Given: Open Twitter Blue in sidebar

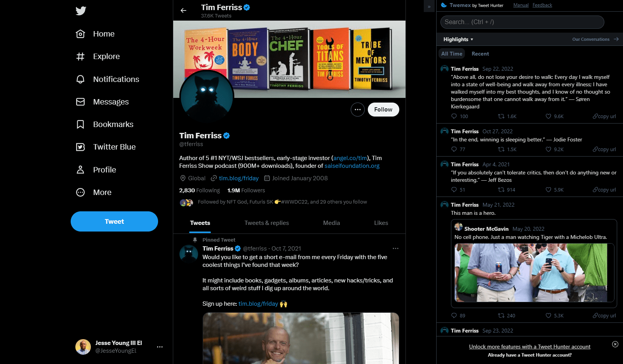Looking at the screenshot, I should coord(106,147).
